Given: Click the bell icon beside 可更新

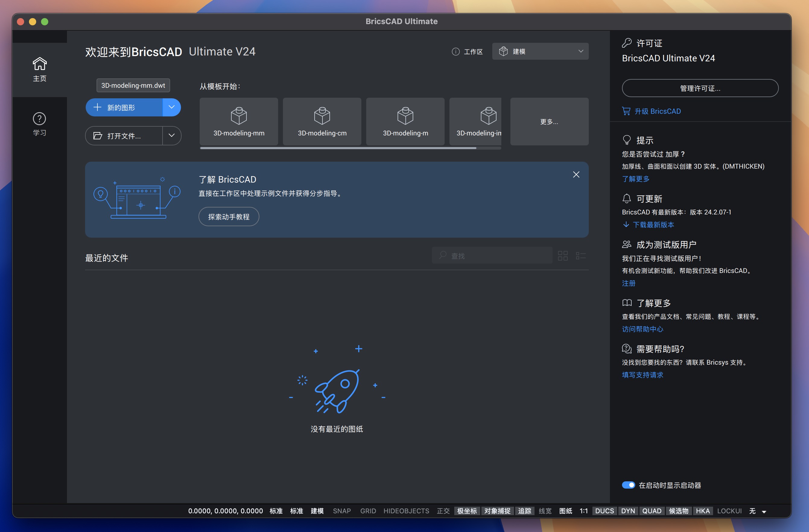Looking at the screenshot, I should click(627, 198).
